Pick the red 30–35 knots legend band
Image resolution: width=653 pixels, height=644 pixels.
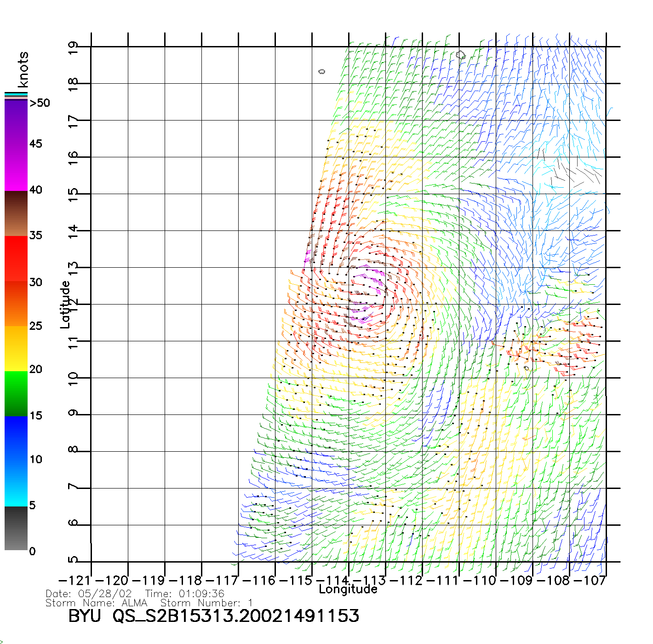click(x=16, y=259)
